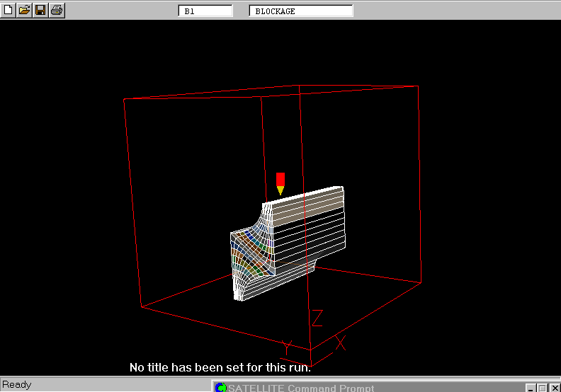Click the BLOCKAGE object type field
The width and height of the screenshot is (561, 392).
(x=300, y=11)
